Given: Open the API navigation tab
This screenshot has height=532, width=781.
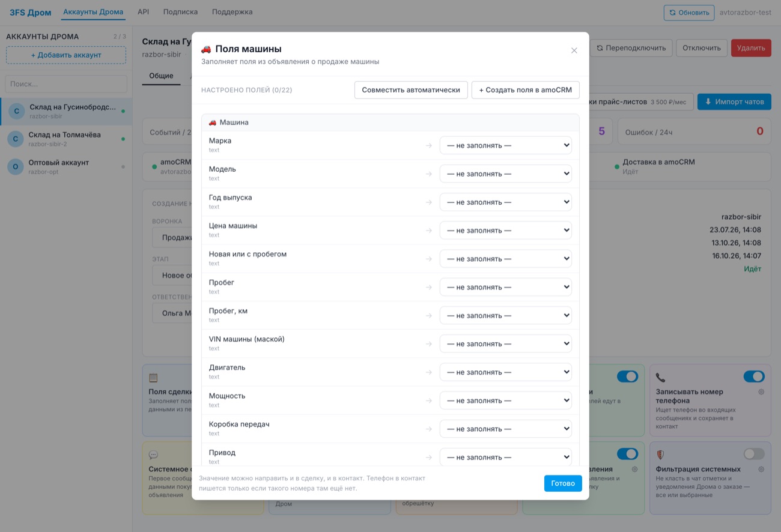Looking at the screenshot, I should pyautogui.click(x=143, y=12).
